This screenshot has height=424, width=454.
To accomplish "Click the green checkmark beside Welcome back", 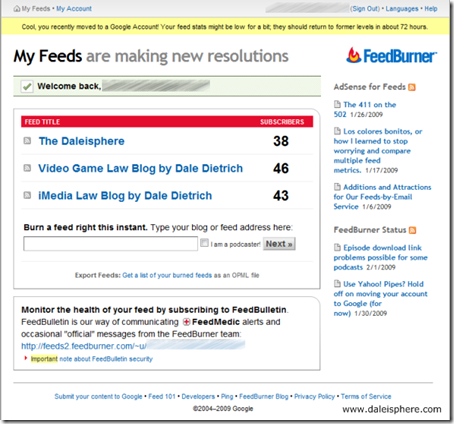I will pos(27,86).
